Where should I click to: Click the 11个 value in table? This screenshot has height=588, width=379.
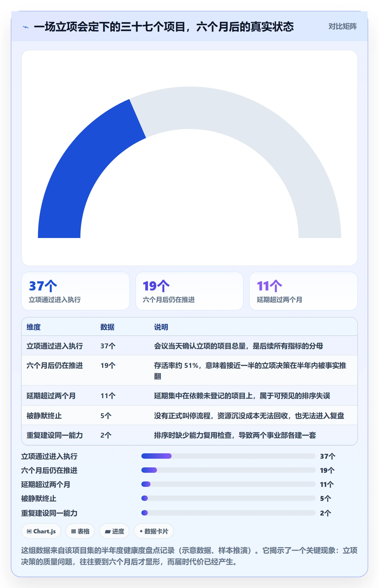108,396
